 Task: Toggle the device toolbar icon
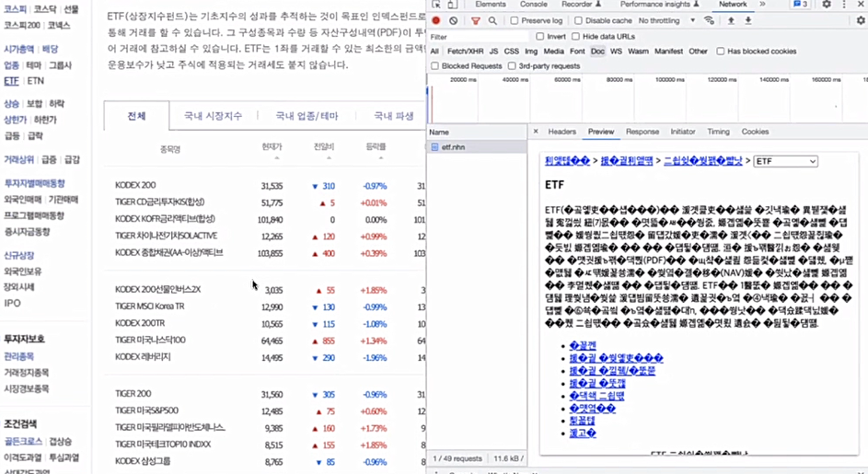(452, 4)
